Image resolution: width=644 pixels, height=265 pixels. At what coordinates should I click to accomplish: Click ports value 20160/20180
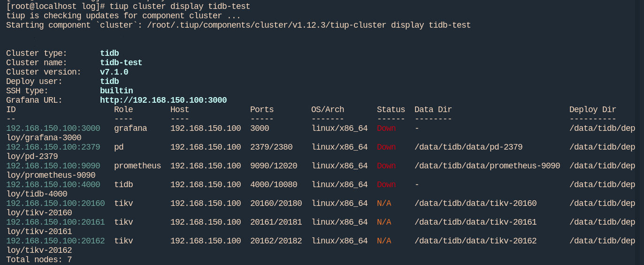click(276, 203)
